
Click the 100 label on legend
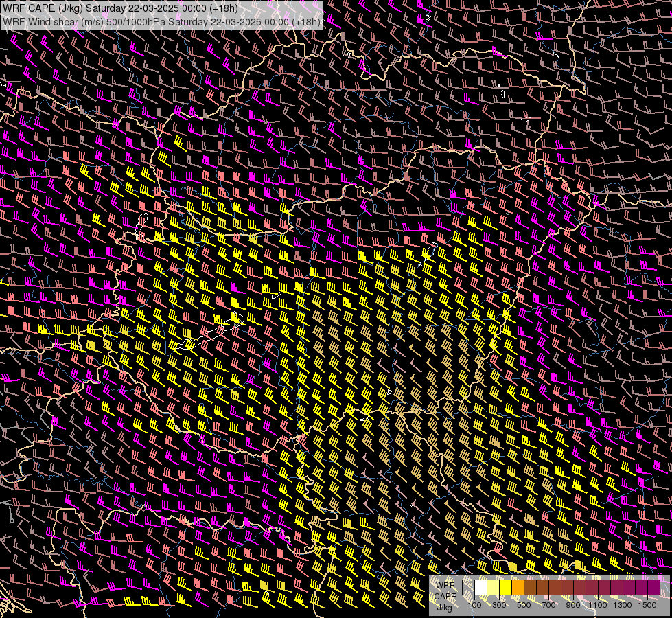[x=474, y=605]
